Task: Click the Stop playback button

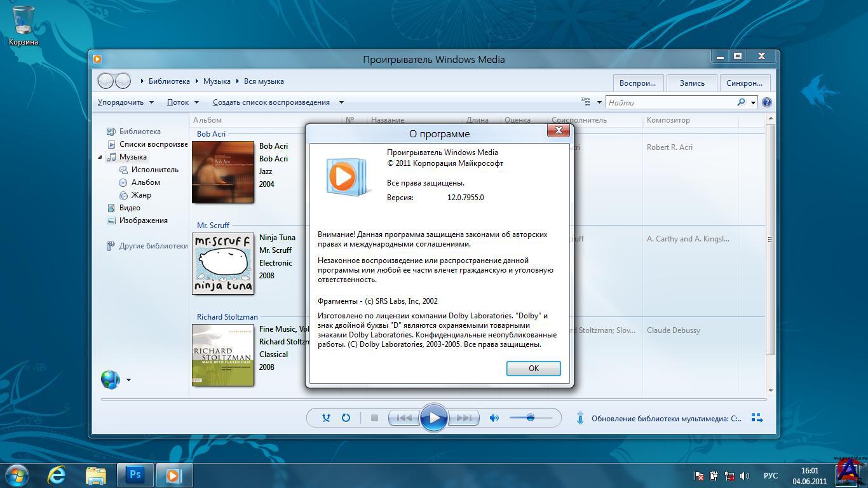Action: pos(374,418)
